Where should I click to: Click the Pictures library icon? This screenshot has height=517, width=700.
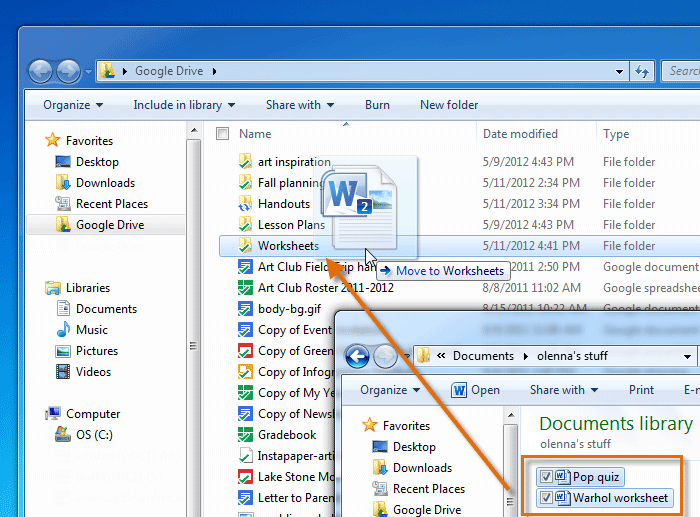pyautogui.click(x=63, y=351)
